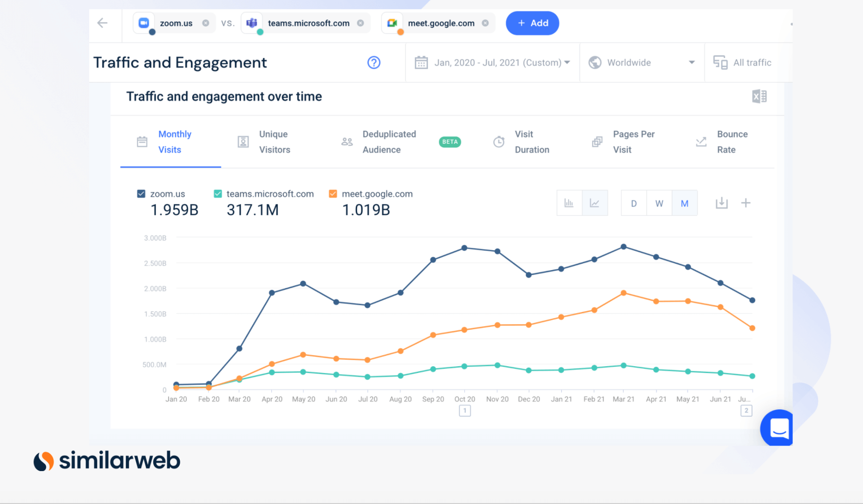Click the globe icon

595,63
